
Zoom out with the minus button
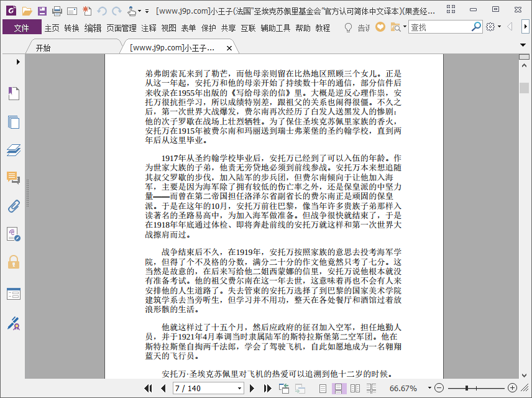439,388
